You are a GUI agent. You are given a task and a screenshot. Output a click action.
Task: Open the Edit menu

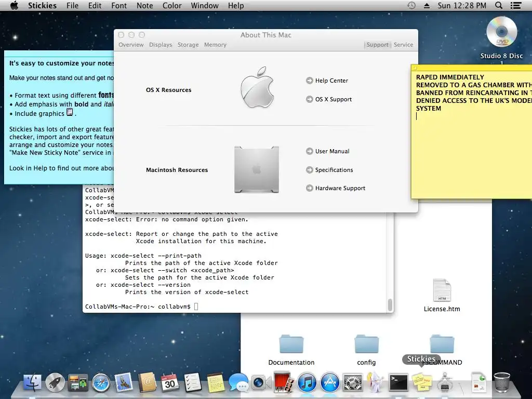click(x=95, y=5)
